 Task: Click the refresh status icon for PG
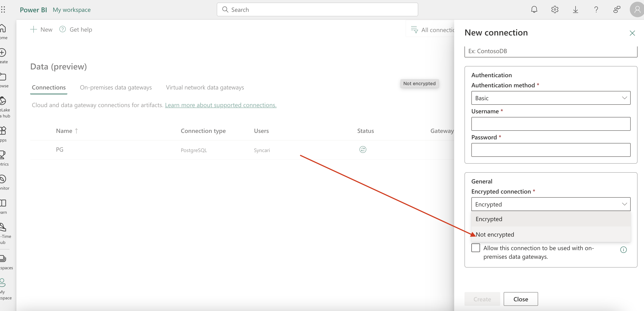pyautogui.click(x=363, y=149)
